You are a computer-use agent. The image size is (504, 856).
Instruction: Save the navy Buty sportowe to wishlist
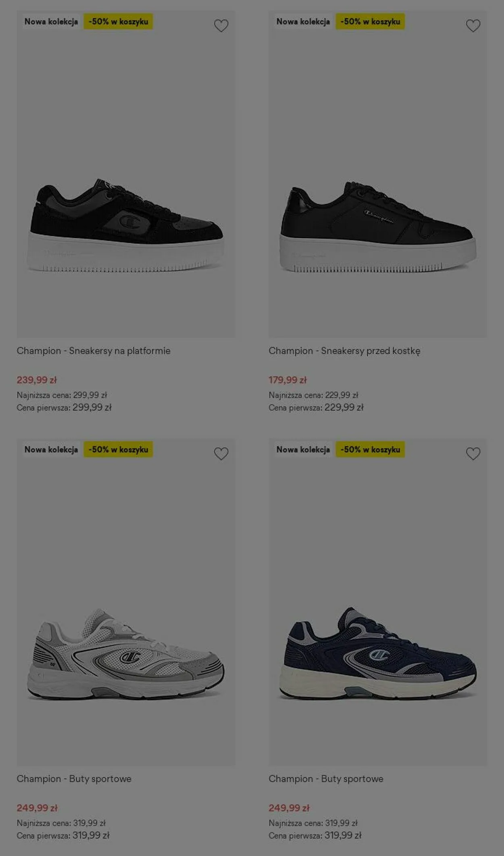(473, 454)
